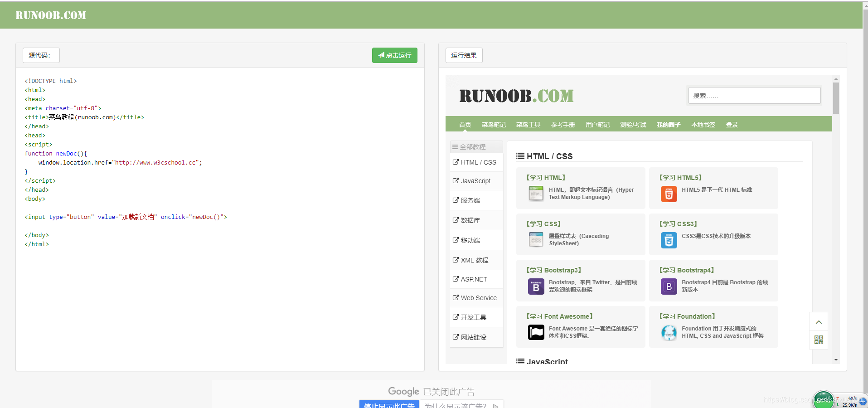Open the 首页 nav tab
The width and height of the screenshot is (868, 408).
(x=465, y=125)
